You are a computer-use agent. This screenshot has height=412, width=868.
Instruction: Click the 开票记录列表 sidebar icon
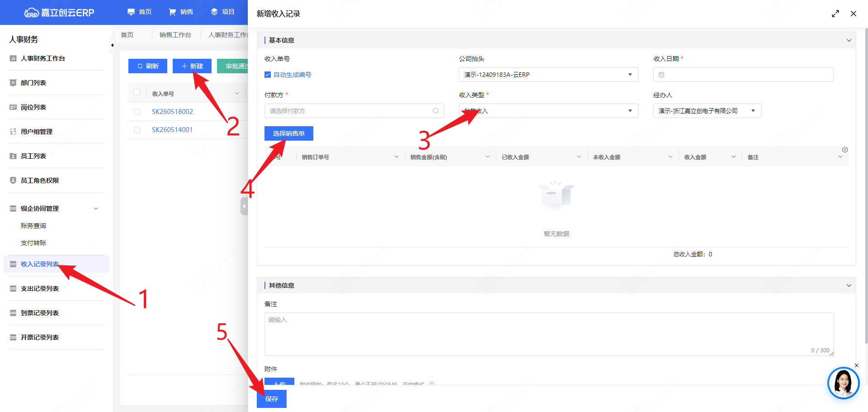pyautogui.click(x=13, y=337)
